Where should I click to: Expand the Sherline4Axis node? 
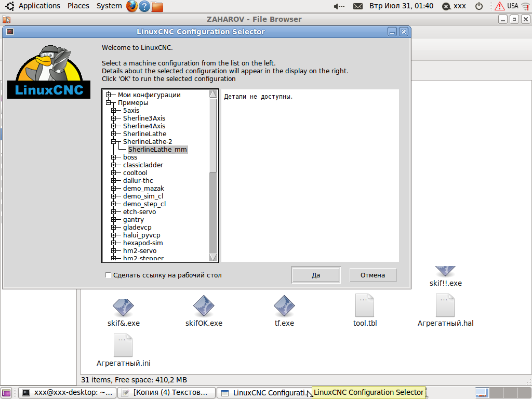click(x=114, y=126)
